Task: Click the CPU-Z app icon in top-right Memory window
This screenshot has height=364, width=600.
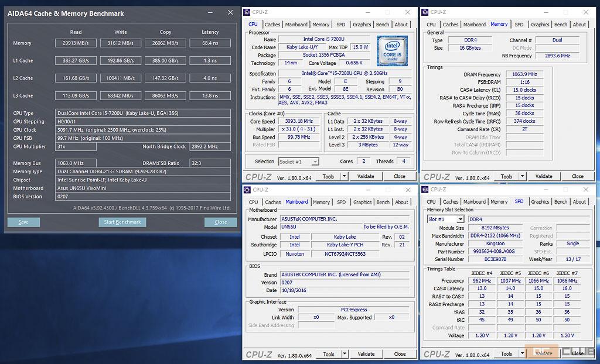Action: coord(425,12)
